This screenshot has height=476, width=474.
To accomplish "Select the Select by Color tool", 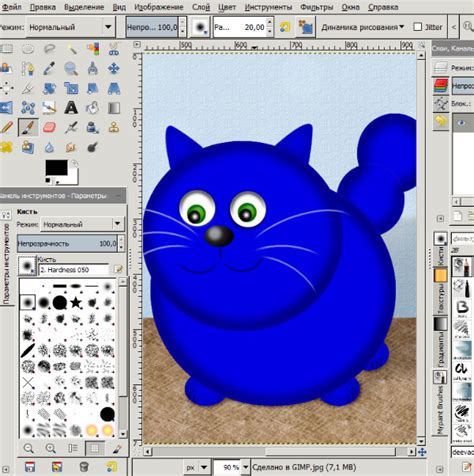I will point(93,49).
